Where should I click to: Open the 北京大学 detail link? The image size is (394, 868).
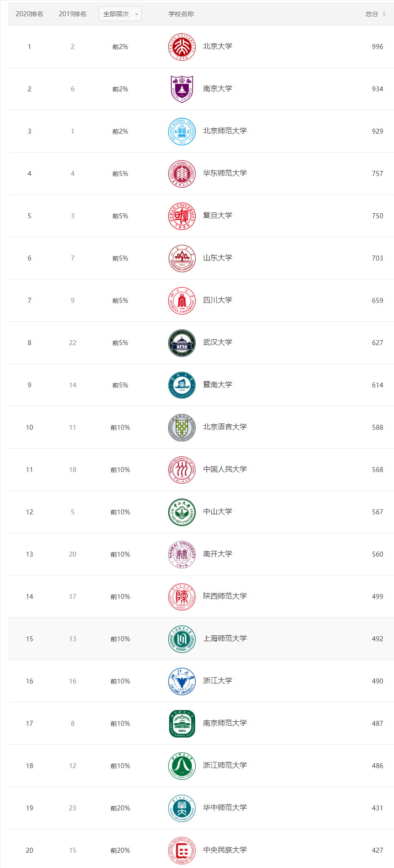point(217,46)
